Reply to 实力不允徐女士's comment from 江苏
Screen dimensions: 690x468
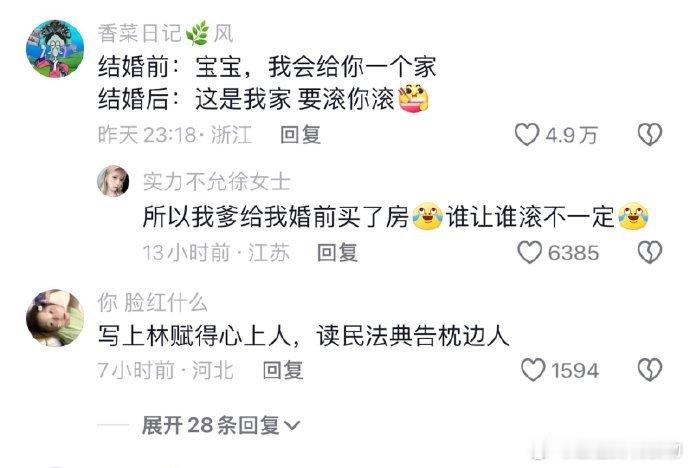tap(337, 252)
